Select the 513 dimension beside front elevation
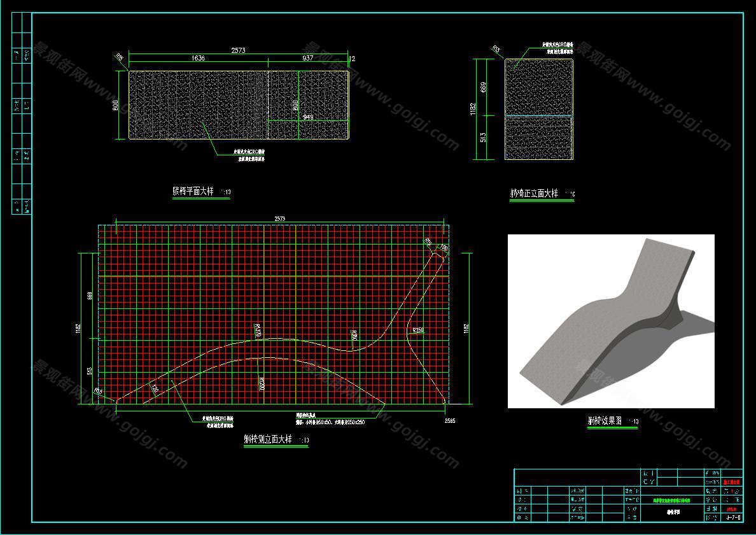Image resolution: width=756 pixels, height=535 pixels. tap(484, 138)
